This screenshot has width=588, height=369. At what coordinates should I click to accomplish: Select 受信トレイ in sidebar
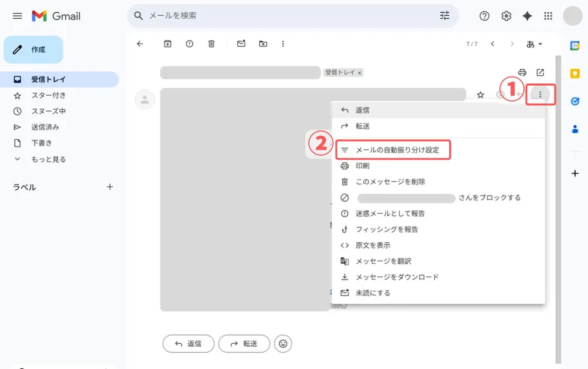tap(59, 79)
